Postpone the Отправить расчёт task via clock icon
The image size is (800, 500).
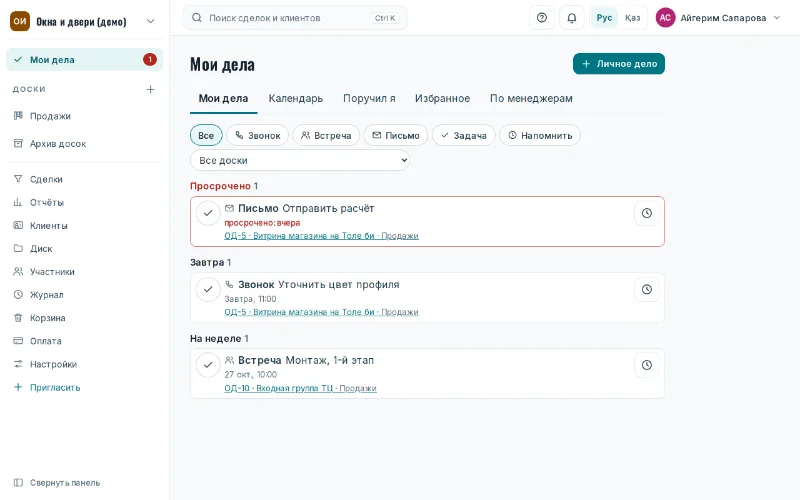(x=646, y=213)
